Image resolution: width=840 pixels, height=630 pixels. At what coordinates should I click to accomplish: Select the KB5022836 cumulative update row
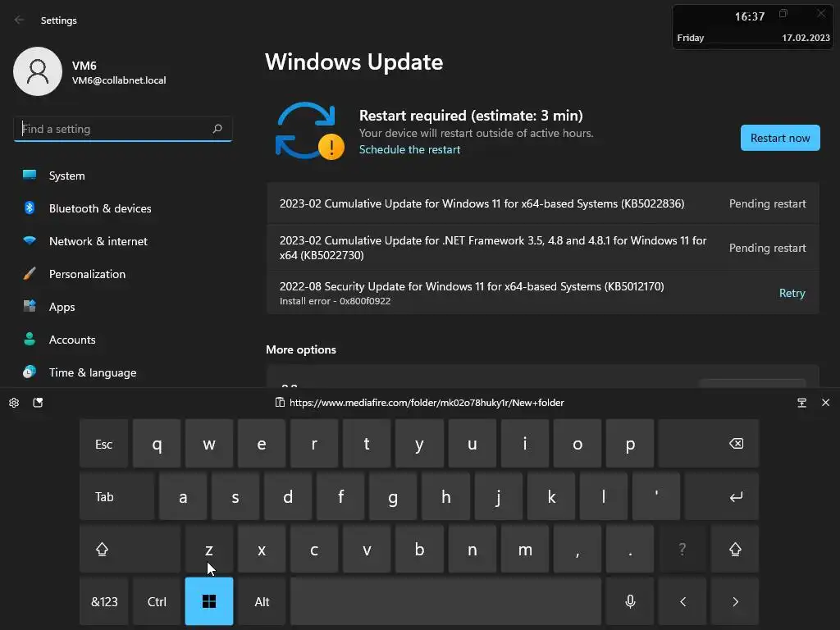[543, 203]
